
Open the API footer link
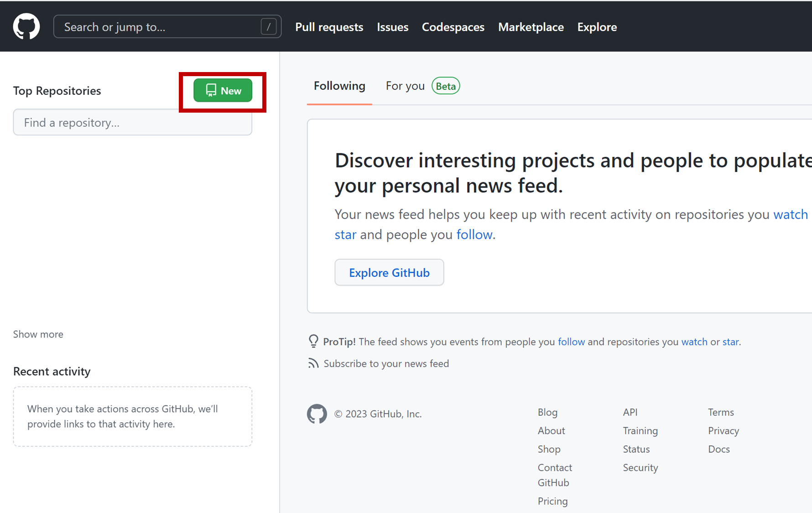630,412
